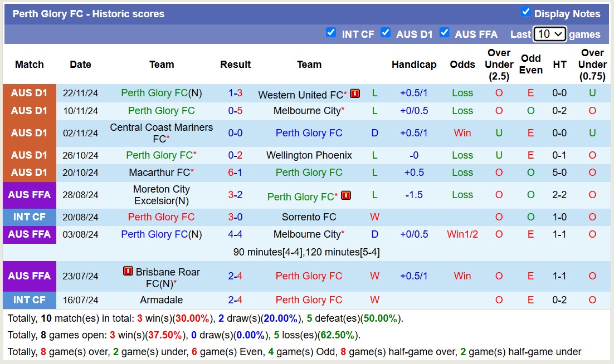This screenshot has width=614, height=364.
Task: Click the Date column header
Action: [80, 64]
